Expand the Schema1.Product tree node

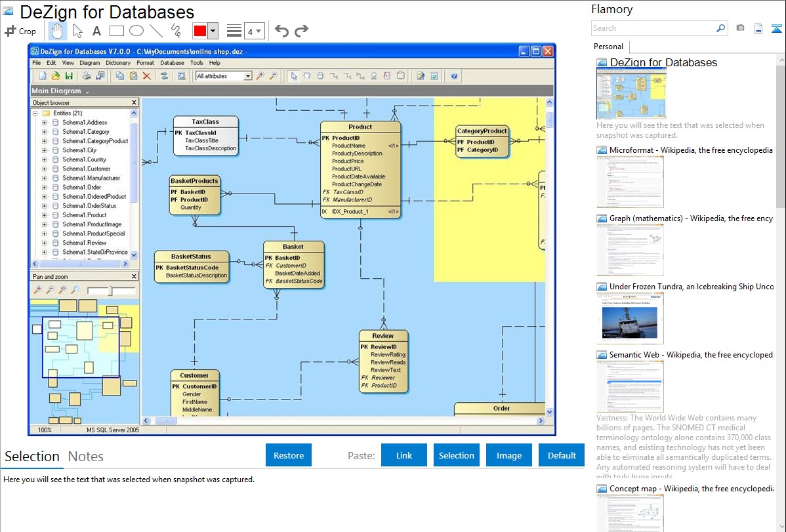(x=44, y=215)
